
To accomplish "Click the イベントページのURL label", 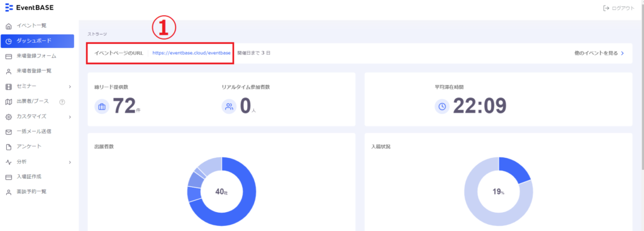I will pos(119,54).
